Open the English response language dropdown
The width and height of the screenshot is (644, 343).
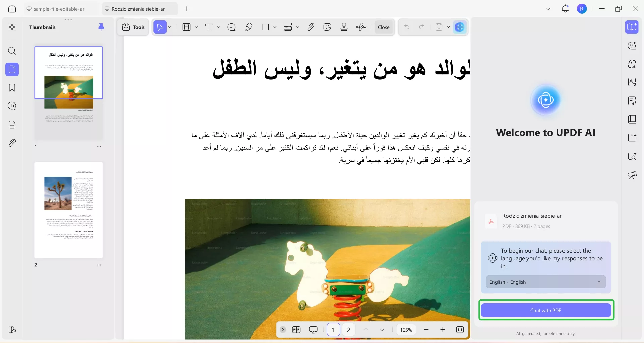[x=545, y=282]
